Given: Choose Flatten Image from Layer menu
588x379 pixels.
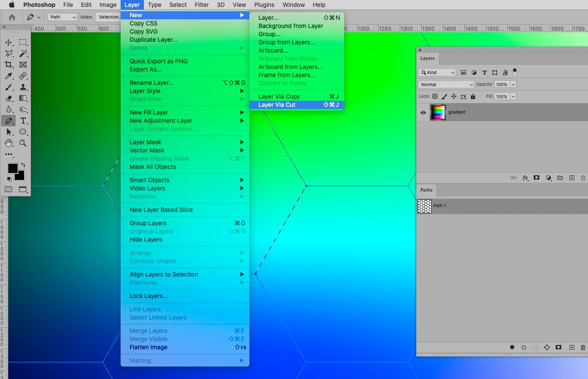Looking at the screenshot, I should coord(185,347).
